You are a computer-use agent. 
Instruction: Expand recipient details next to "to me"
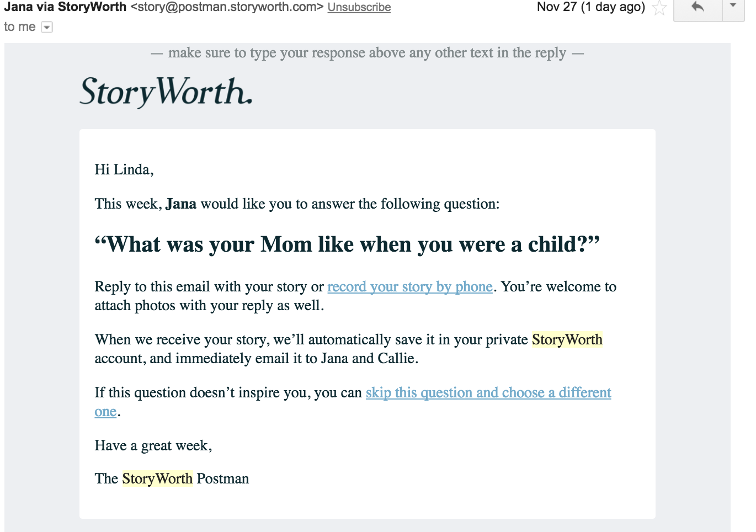(x=47, y=27)
